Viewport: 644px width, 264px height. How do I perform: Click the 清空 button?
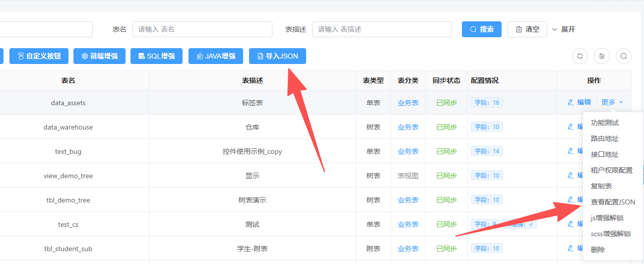527,29
